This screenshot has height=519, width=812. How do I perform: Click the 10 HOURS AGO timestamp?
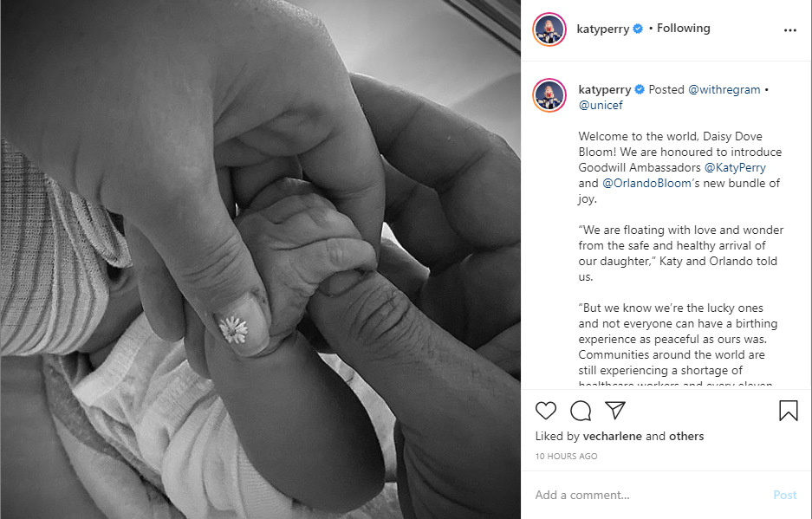point(566,457)
